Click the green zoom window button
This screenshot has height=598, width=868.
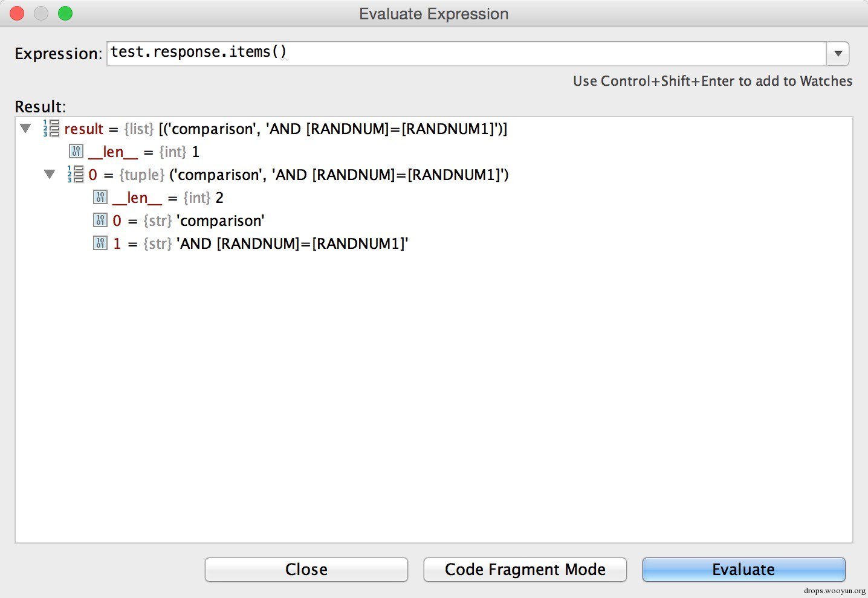click(65, 13)
